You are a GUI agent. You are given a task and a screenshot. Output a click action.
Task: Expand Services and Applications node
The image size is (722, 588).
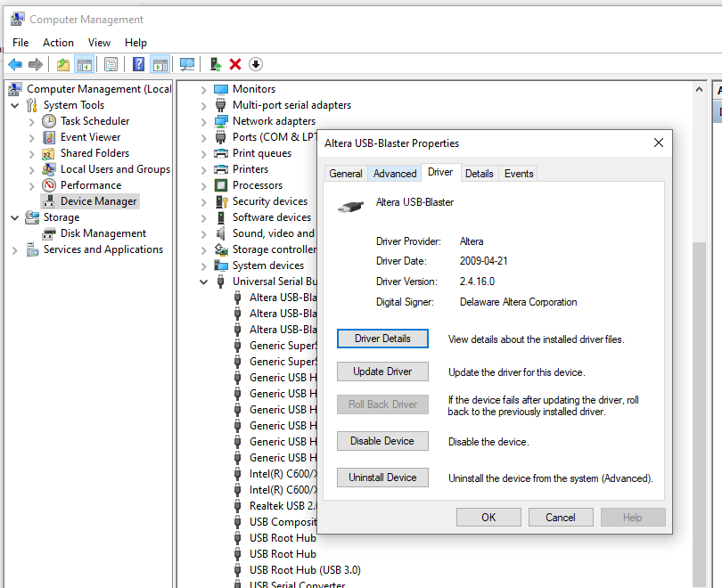click(15, 249)
